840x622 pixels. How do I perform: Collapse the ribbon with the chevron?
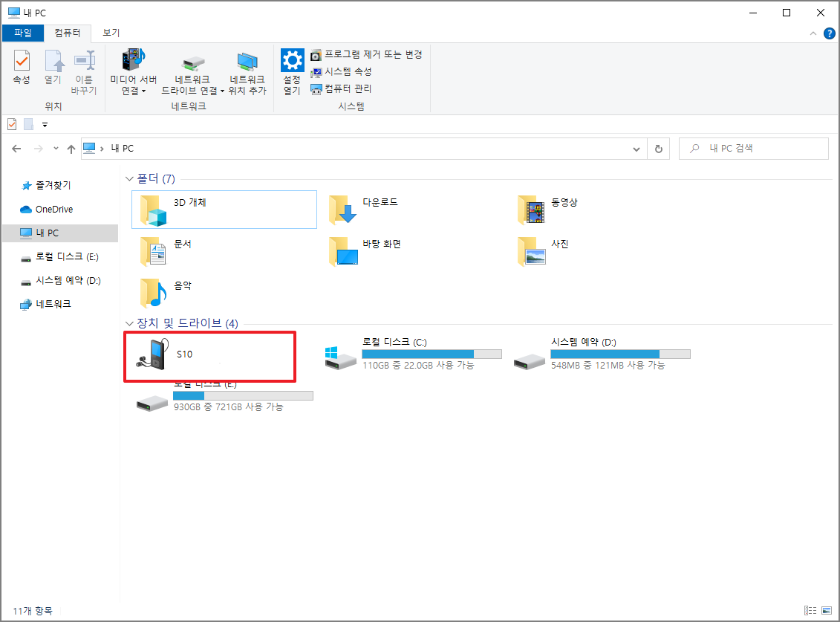pyautogui.click(x=813, y=33)
